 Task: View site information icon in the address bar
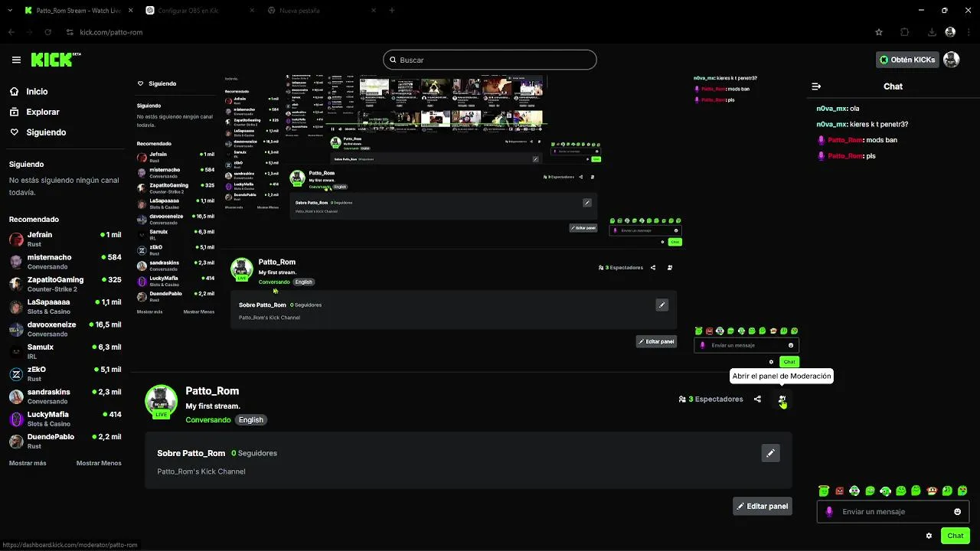click(70, 32)
